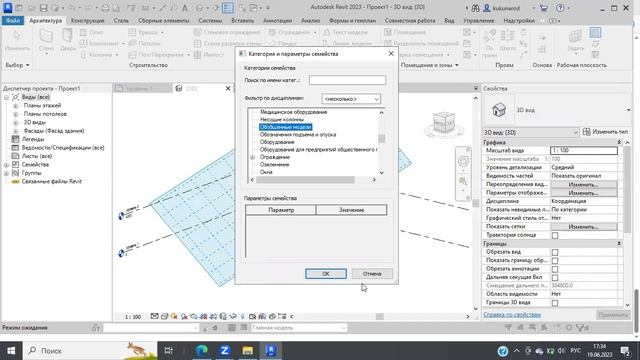Screen dimensions: 640x360
Task: Click the Print icon in quick access toolbar
Action: pos(105,8)
